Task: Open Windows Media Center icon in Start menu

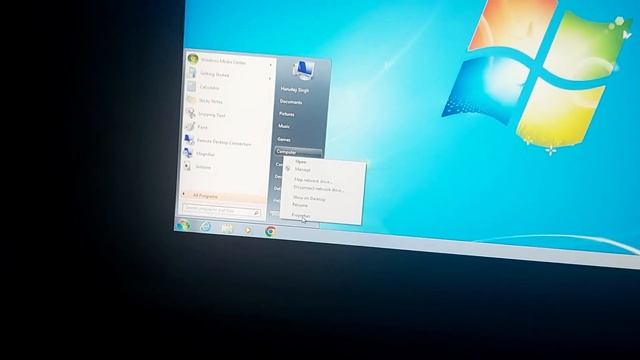Action: pos(193,59)
